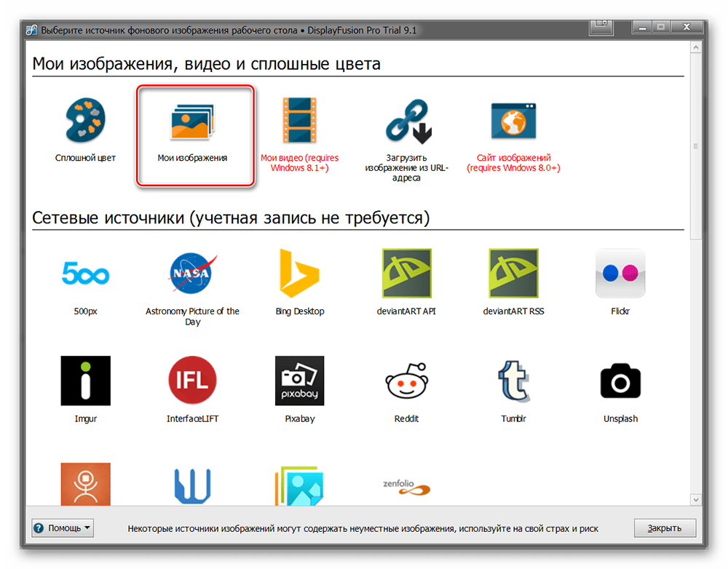The width and height of the screenshot is (728, 569).
Task: Select the Сплошной цвет palette icon
Action: (x=85, y=122)
